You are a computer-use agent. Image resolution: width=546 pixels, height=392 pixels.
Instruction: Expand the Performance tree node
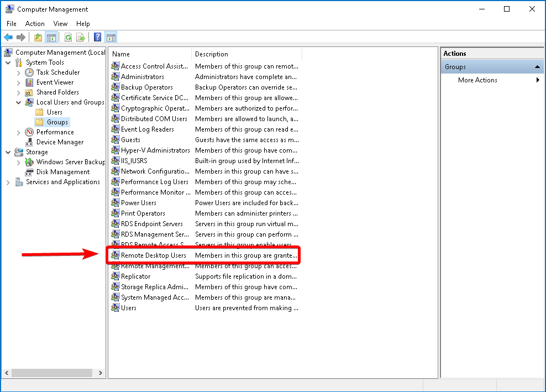tap(18, 133)
